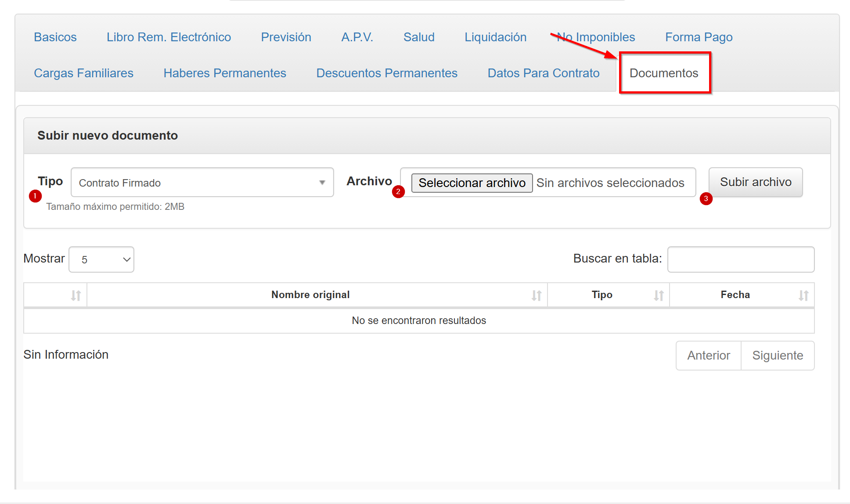The image size is (850, 504).
Task: Switch to Libro Rem. Electrónico tab
Action: click(169, 37)
